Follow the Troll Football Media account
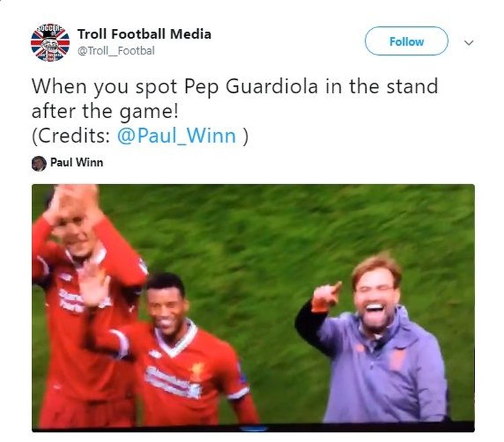504x442 pixels. click(x=407, y=41)
